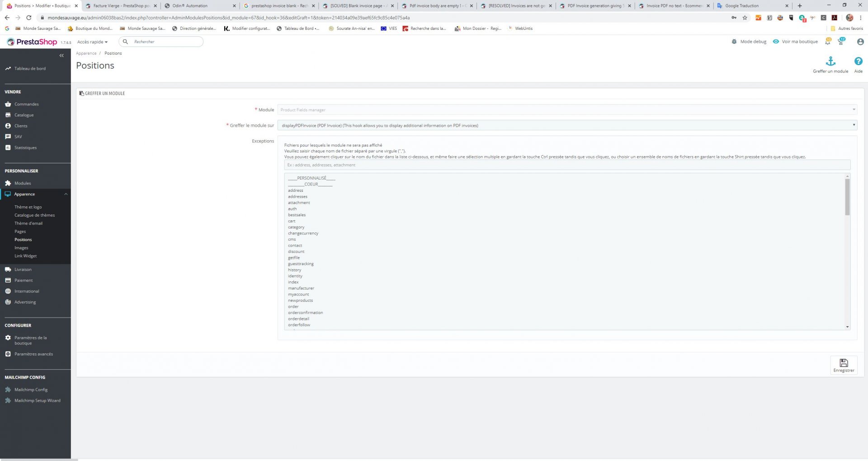View shop via the eye icon
Viewport: 868px width, 461px height.
776,42
